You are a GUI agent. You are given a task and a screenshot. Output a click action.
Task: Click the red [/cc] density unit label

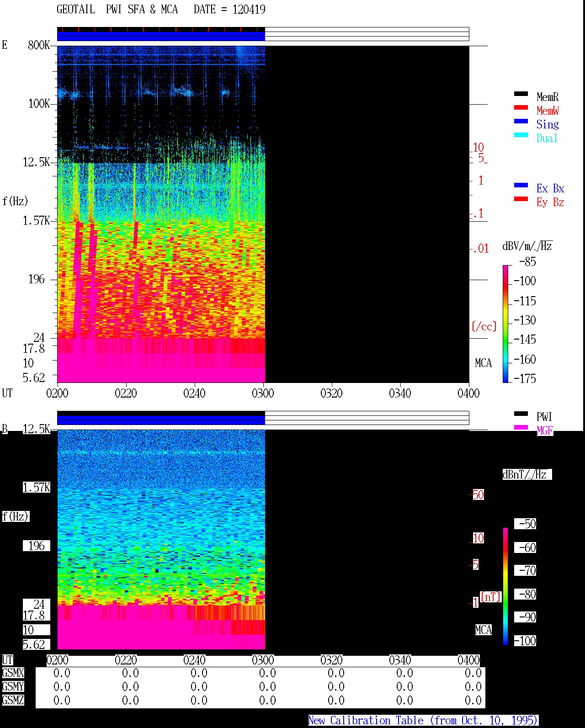click(x=484, y=326)
